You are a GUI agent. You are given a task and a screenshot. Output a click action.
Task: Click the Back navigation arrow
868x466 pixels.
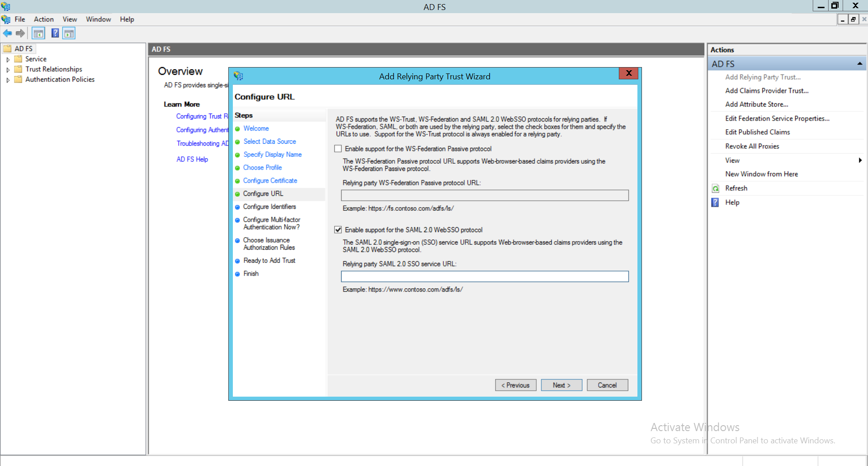coord(7,33)
